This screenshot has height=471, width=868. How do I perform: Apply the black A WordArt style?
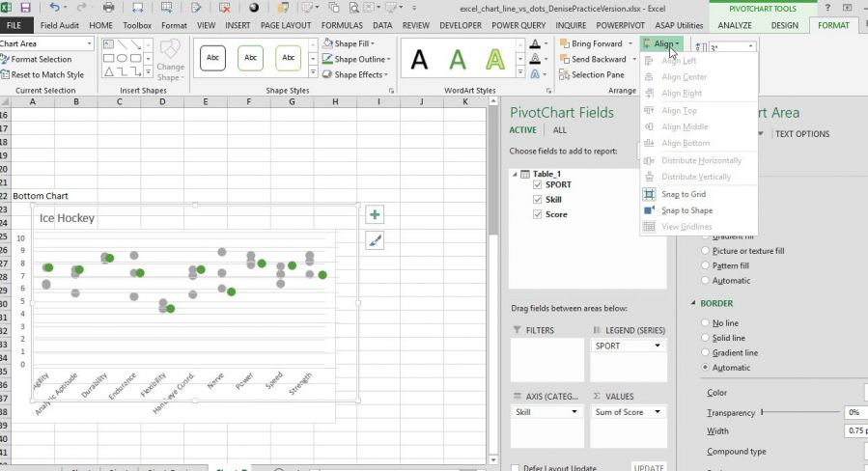click(419, 59)
